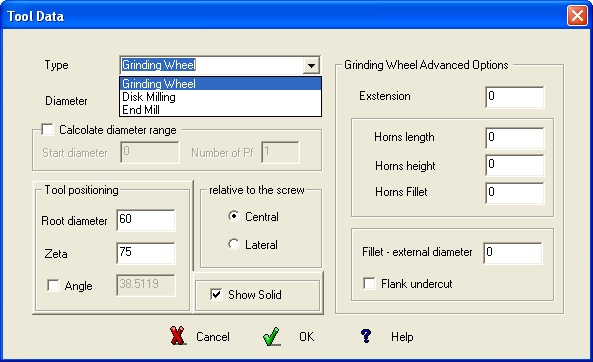Click the Tool Data title bar text
The image size is (593, 362).
click(x=36, y=16)
